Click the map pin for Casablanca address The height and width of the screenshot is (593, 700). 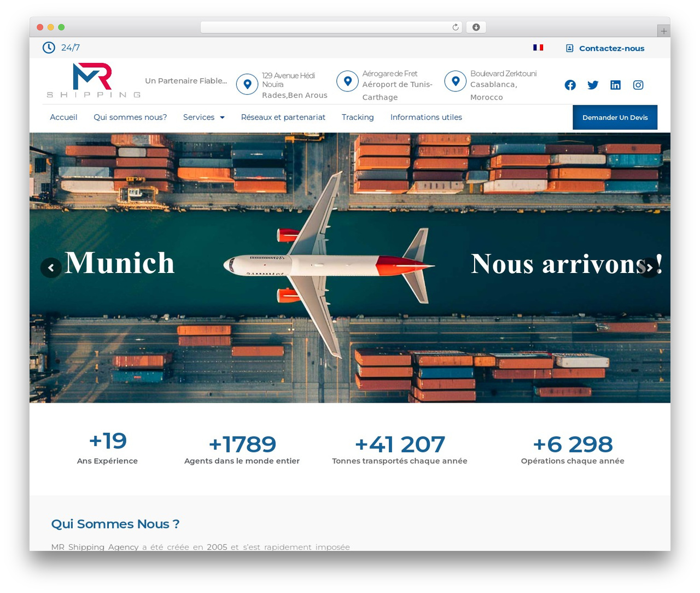pos(455,82)
